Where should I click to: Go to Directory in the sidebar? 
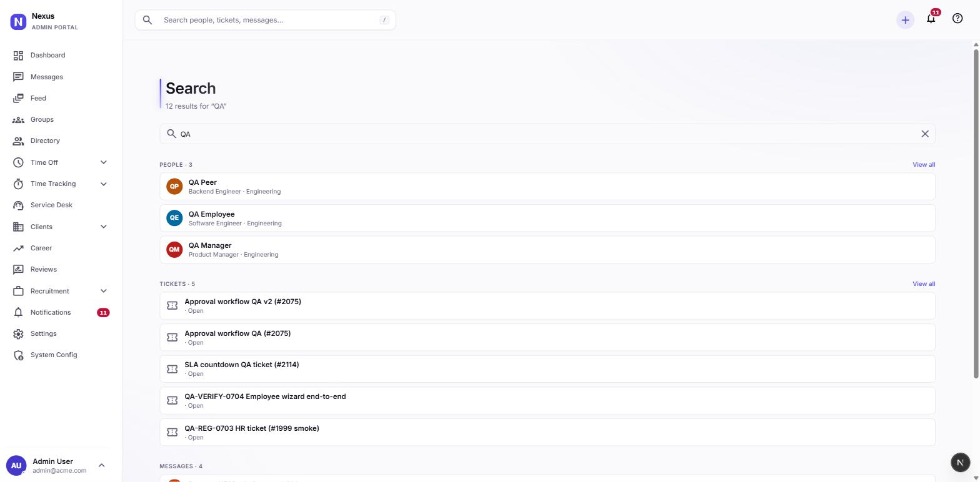coord(61,140)
